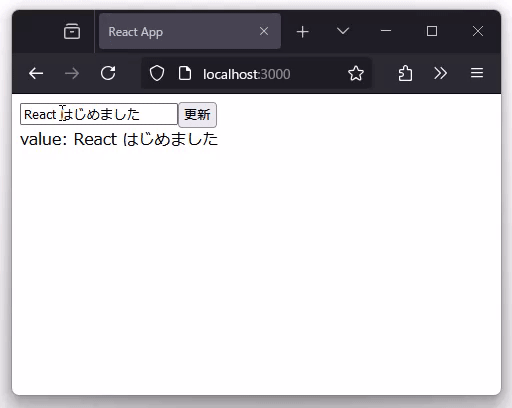
Task: Maximize the browser window
Action: [432, 31]
